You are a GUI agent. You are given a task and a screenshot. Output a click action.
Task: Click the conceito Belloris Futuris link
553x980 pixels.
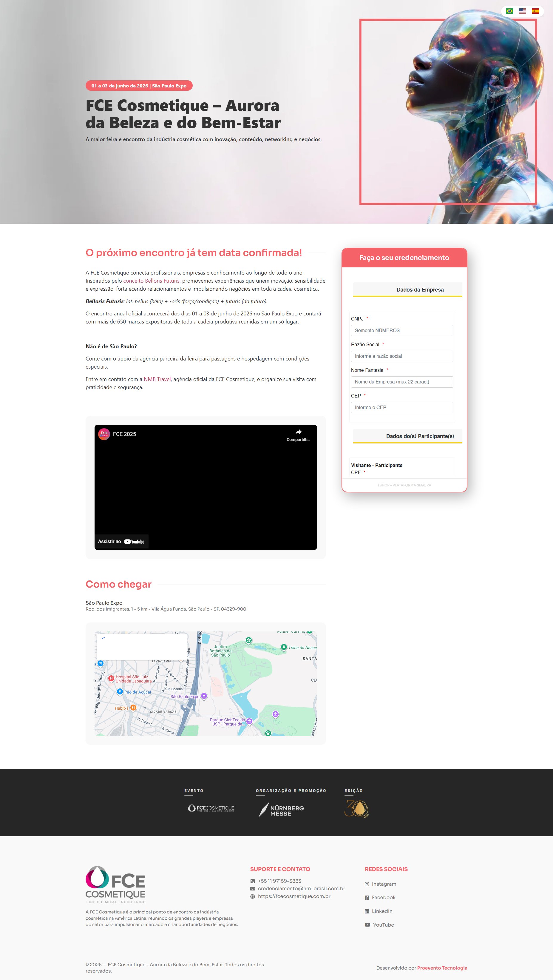[x=151, y=281]
